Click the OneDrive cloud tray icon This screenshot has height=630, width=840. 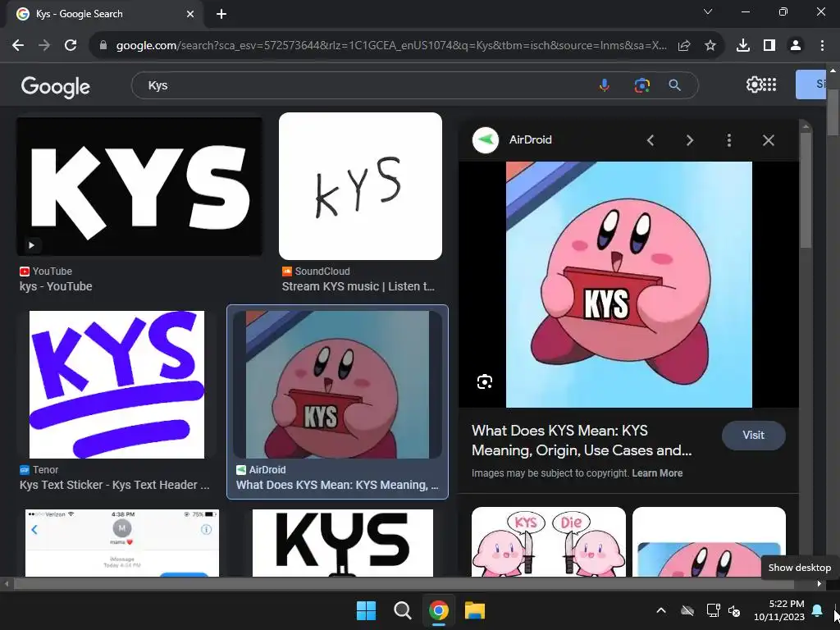[687, 610]
